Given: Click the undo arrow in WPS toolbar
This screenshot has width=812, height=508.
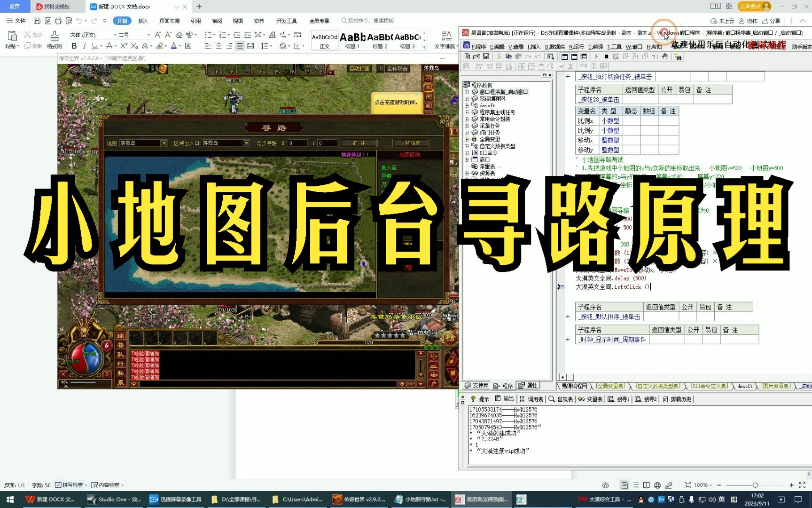Looking at the screenshot, I should tap(79, 21).
